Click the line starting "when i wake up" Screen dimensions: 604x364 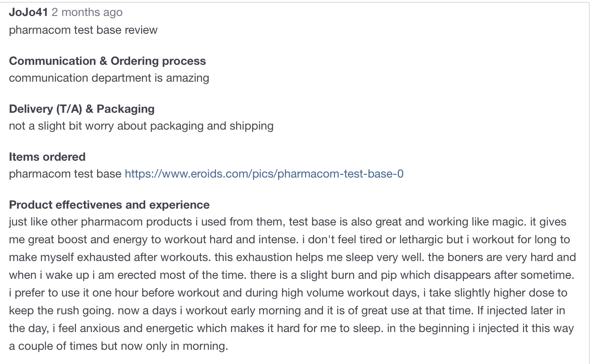[291, 275]
